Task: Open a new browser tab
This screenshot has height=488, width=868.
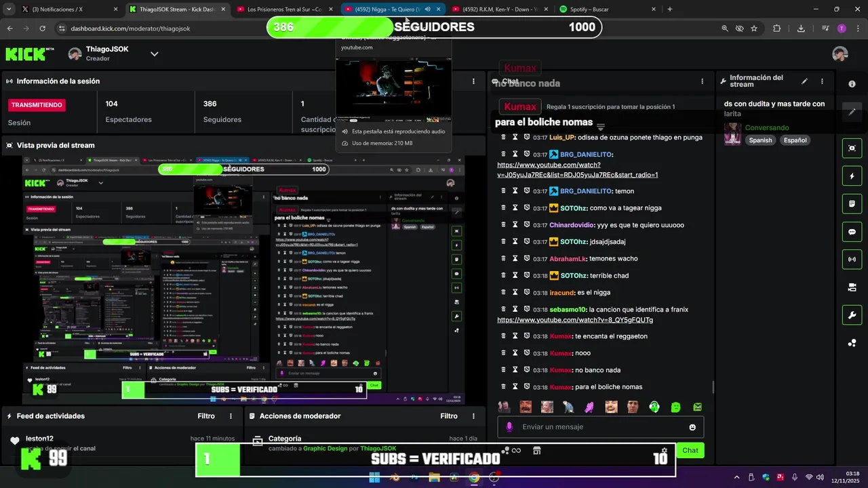Action: coord(670,9)
